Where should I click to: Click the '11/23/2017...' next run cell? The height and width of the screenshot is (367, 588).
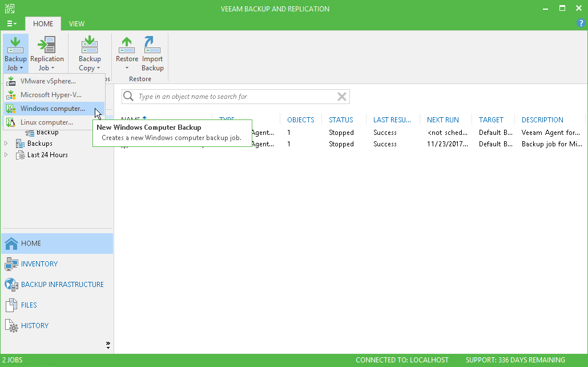coord(448,144)
